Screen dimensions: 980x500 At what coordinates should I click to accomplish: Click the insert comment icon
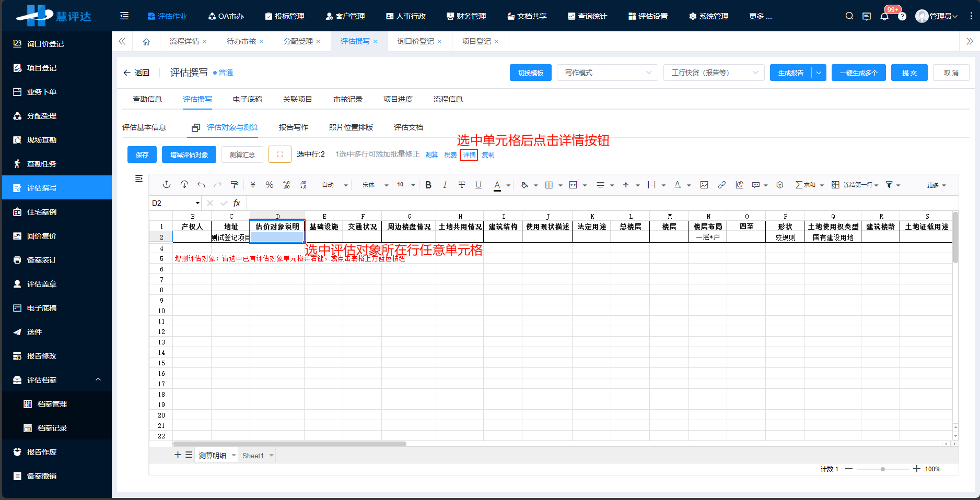755,185
